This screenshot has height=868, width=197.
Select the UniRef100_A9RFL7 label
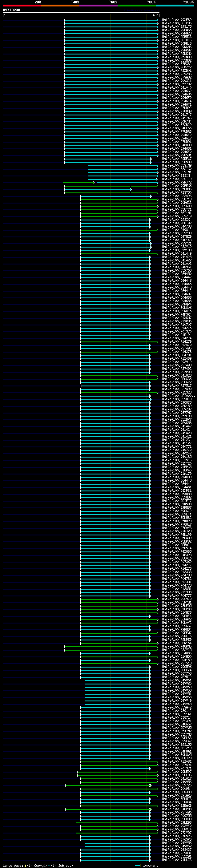tap(176, 159)
